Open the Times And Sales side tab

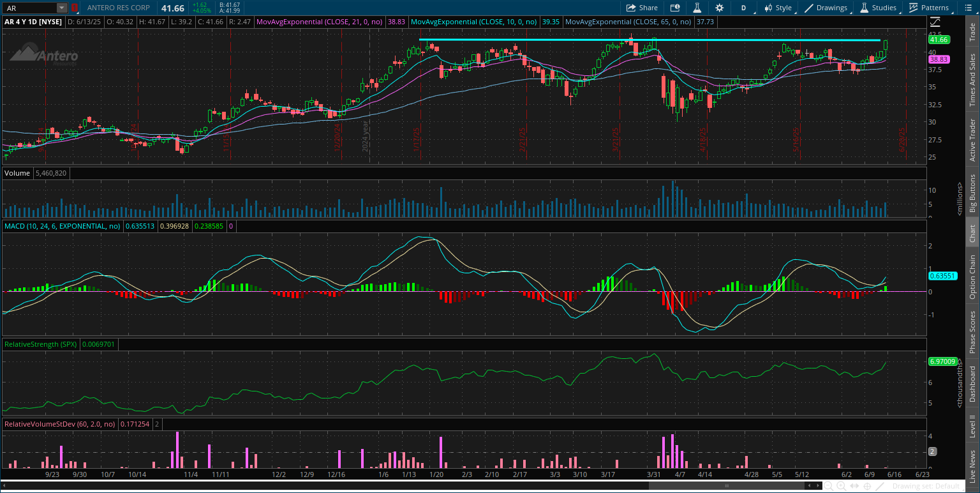(x=972, y=80)
